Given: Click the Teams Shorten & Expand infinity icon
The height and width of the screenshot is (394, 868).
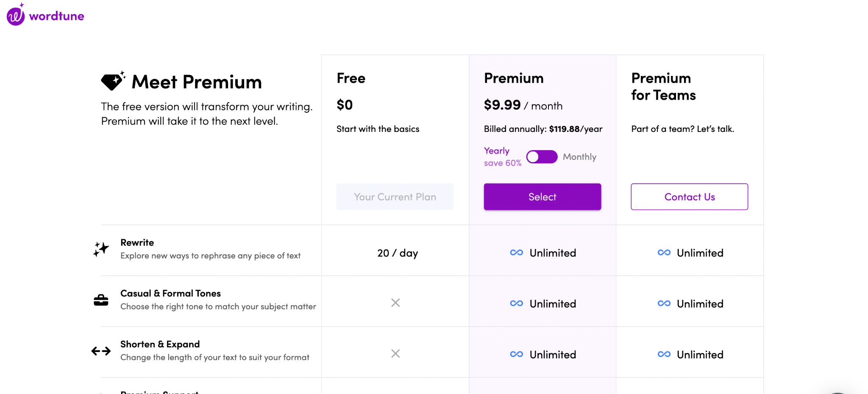Looking at the screenshot, I should point(664,355).
